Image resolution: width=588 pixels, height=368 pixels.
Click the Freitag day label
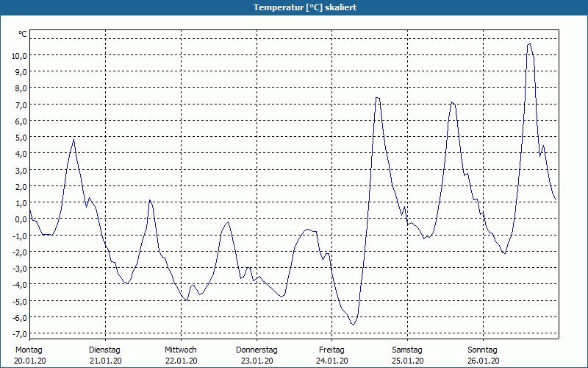click(x=332, y=350)
